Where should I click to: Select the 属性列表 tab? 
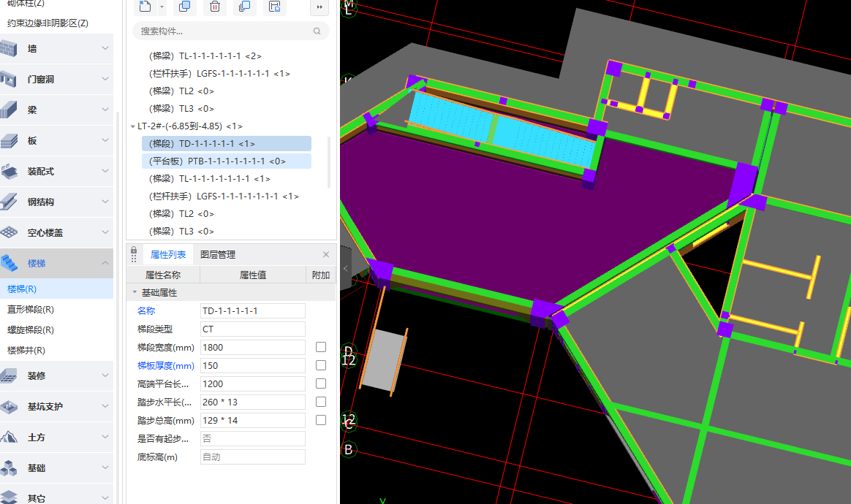click(168, 254)
